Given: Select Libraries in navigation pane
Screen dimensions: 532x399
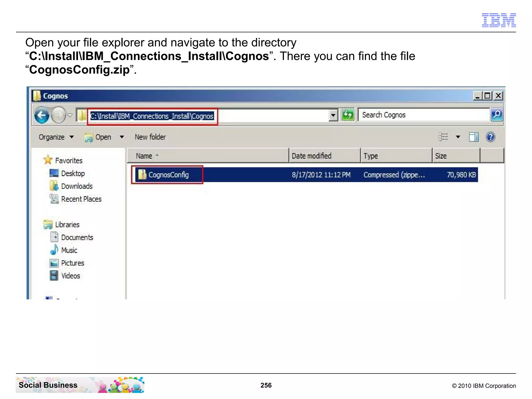Looking at the screenshot, I should [67, 224].
